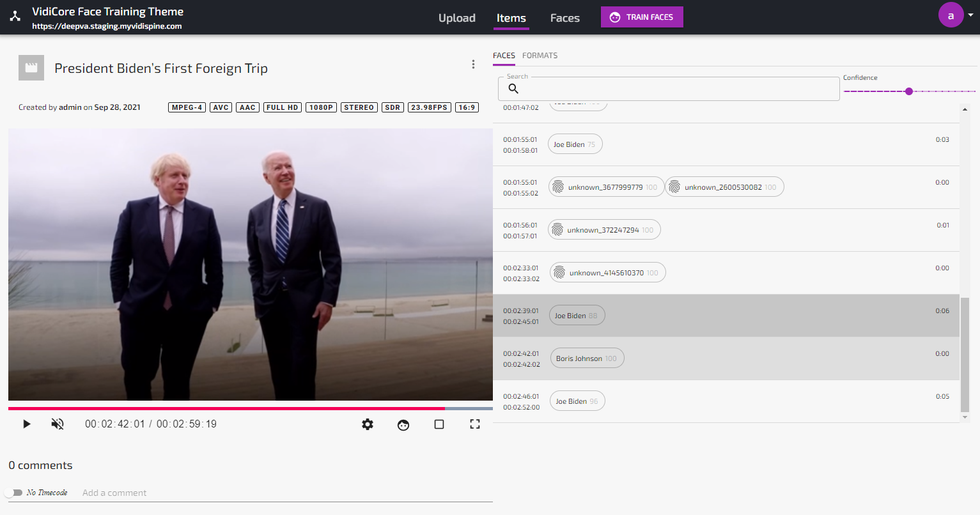
Task: Open the user account dropdown arrow
Action: [x=971, y=15]
